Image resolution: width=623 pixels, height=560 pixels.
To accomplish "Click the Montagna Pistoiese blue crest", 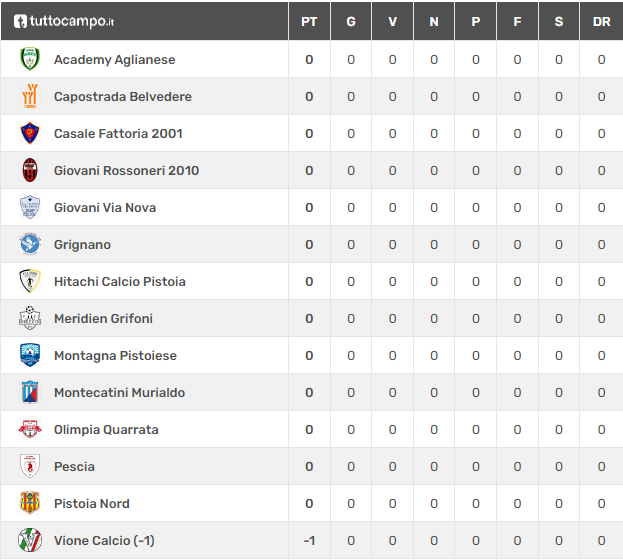I will coord(30,355).
